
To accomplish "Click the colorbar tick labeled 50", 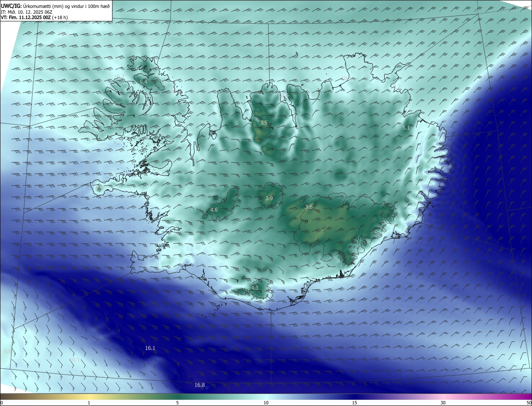I will pos(529,403).
